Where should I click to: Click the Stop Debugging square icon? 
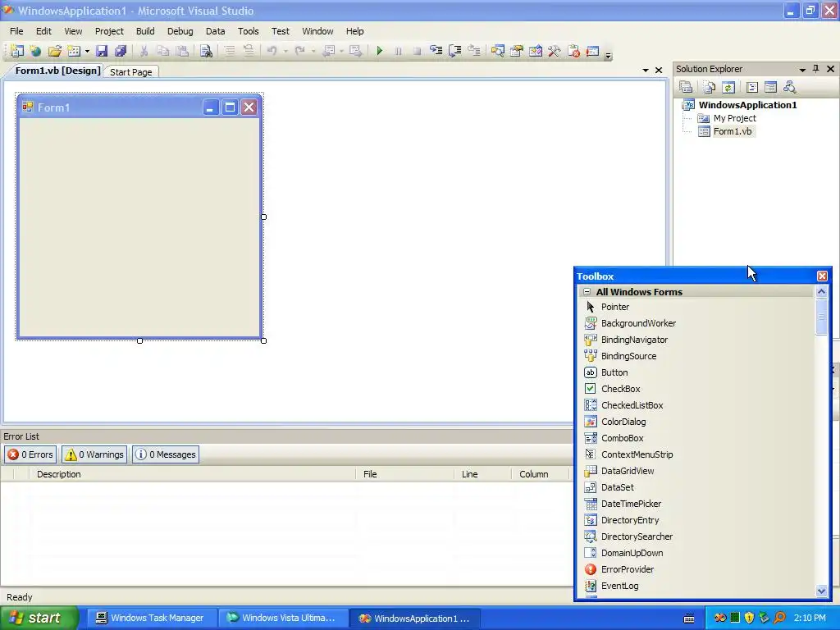(417, 51)
